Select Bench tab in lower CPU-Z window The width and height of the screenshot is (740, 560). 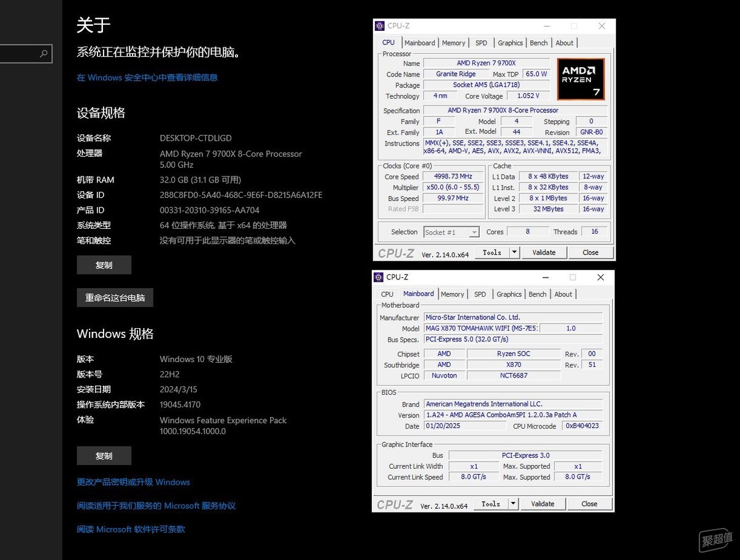pos(538,294)
